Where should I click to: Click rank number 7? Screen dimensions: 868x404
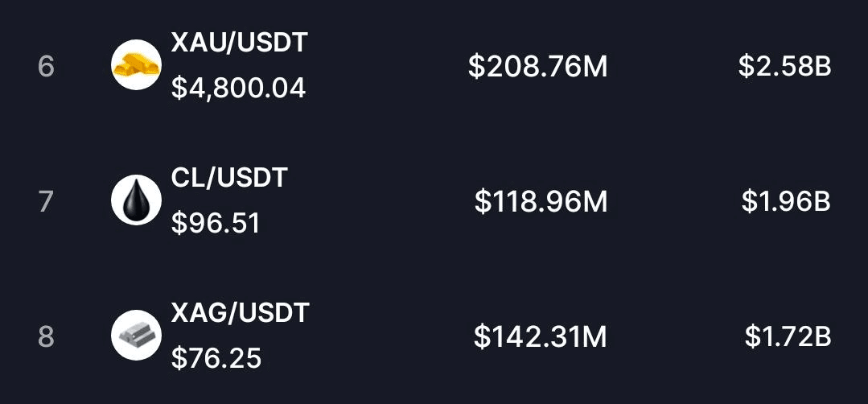pyautogui.click(x=46, y=201)
